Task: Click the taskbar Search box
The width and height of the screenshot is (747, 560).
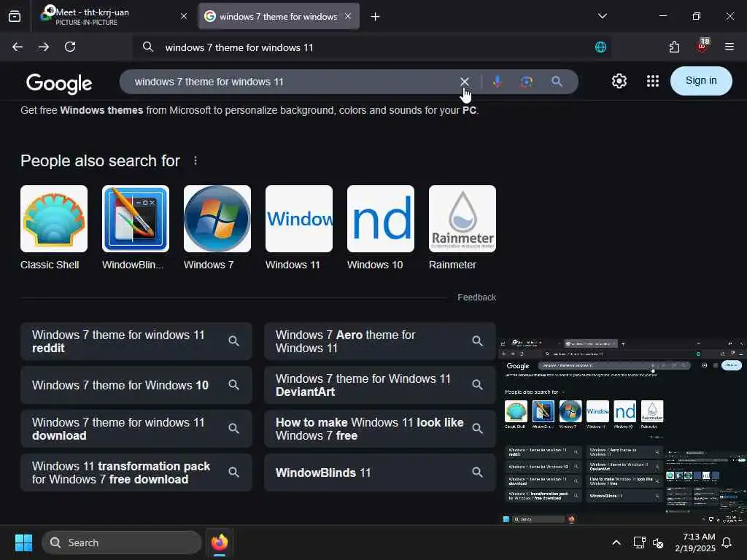Action: tap(122, 542)
